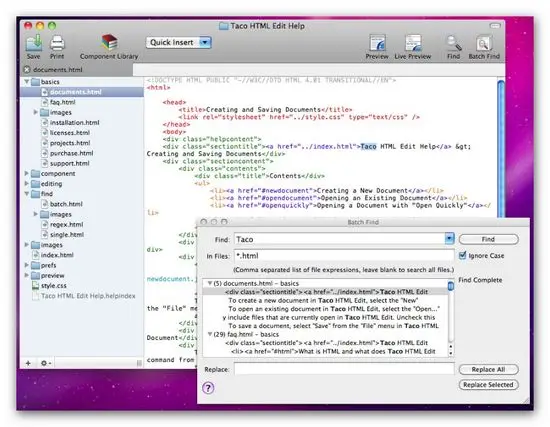Click the faq.html file icon
The image size is (550, 427).
45,102
